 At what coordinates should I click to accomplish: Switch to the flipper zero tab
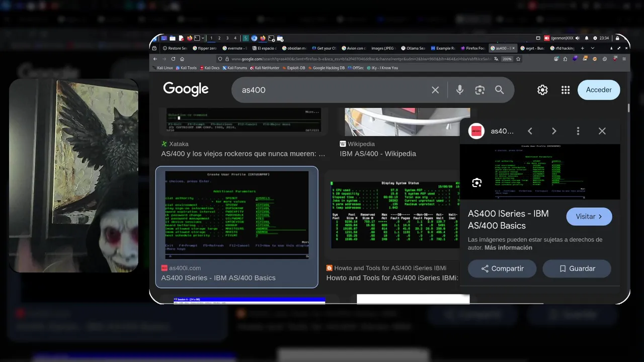tap(204, 48)
